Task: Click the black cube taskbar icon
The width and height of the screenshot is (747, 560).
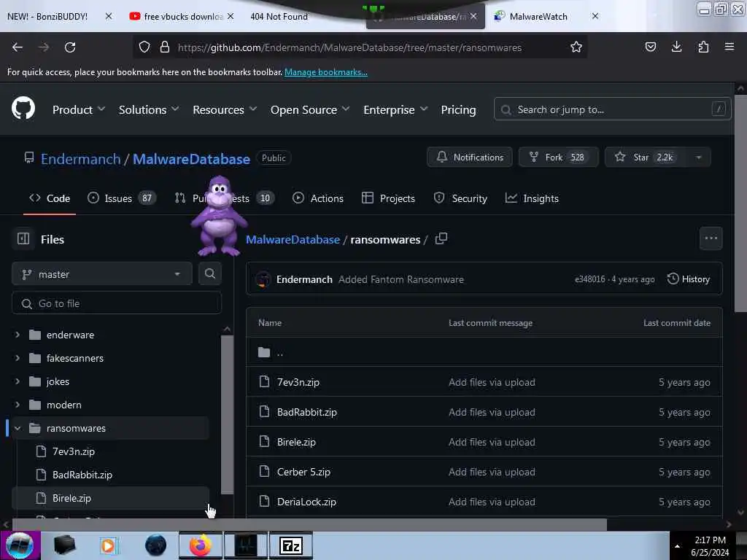Action: click(64, 545)
